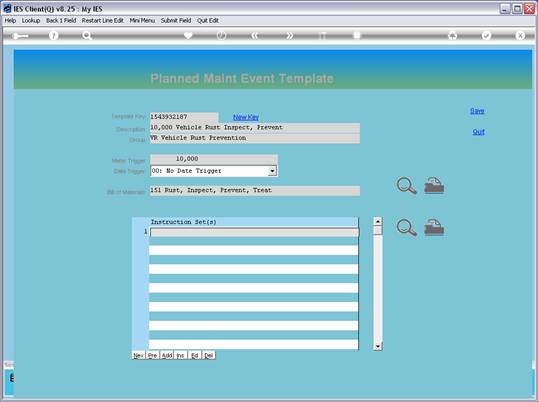Image resolution: width=538 pixels, height=402 pixels.
Task: Click the Save link
Action: pos(477,111)
